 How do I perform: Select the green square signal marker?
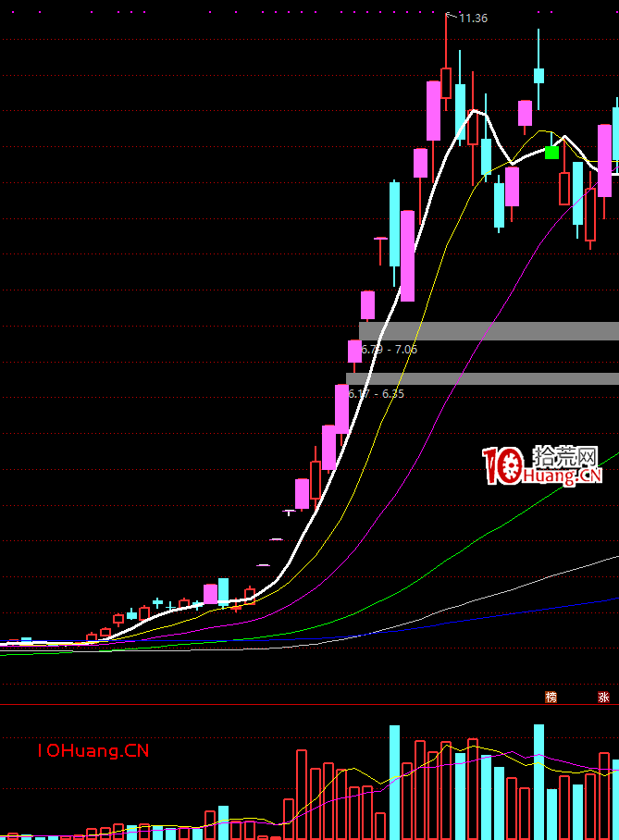(551, 153)
